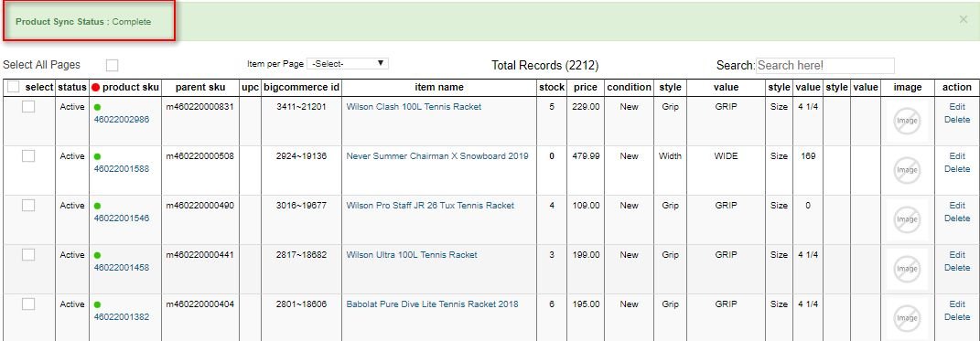Edit the Babolat Pure Dive Lite row
The image size is (980, 341).
click(x=957, y=304)
